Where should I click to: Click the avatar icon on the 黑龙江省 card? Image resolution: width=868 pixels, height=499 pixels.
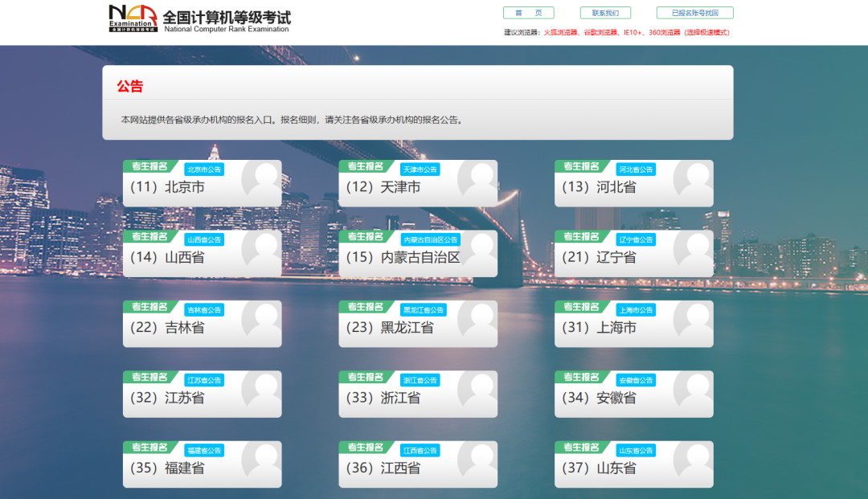point(477,321)
